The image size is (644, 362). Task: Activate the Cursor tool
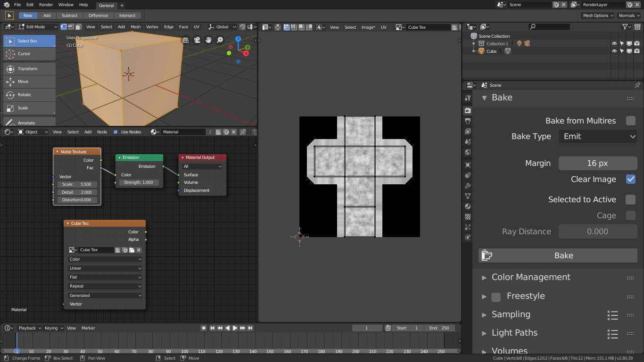29,54
